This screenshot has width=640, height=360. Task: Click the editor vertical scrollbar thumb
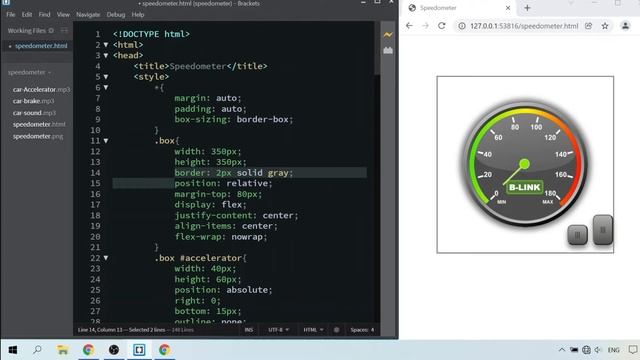coord(377,48)
